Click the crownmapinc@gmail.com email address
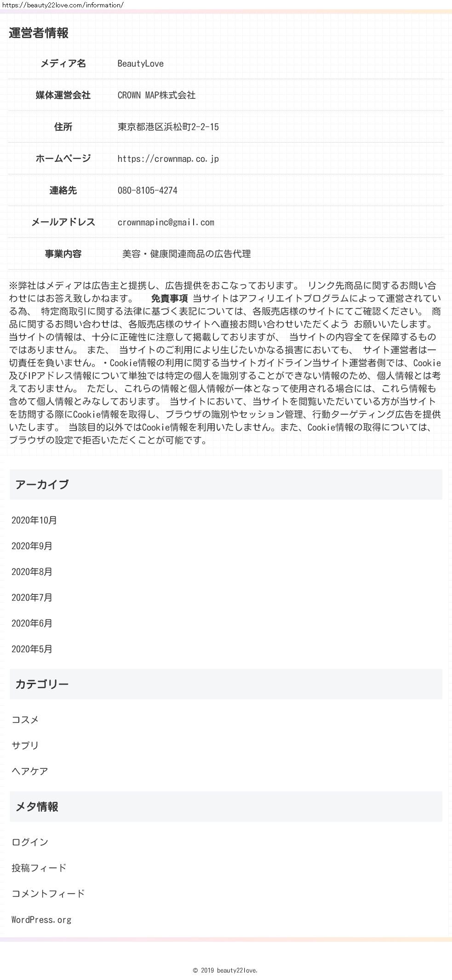The width and height of the screenshot is (452, 980). (166, 222)
